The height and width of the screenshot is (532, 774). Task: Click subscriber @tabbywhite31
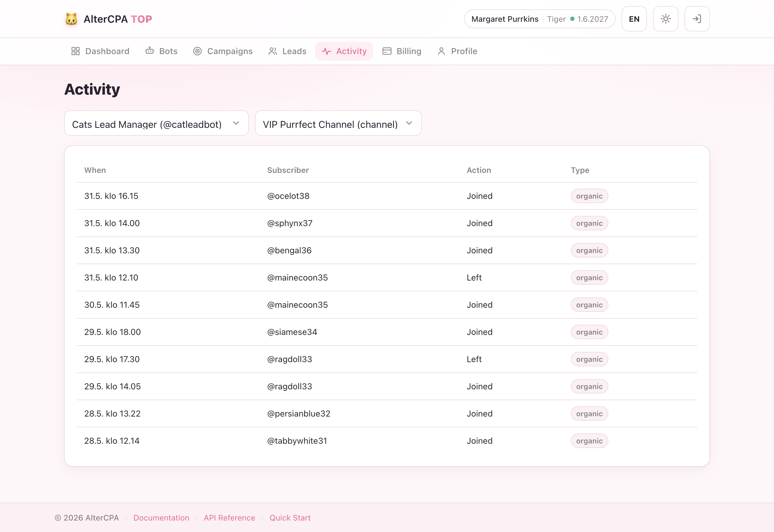coord(297,441)
